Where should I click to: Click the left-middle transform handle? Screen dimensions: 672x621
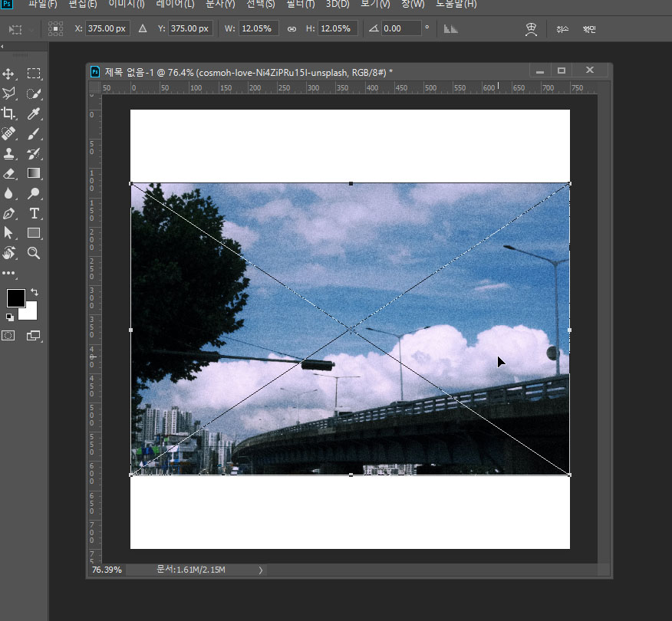(x=130, y=330)
